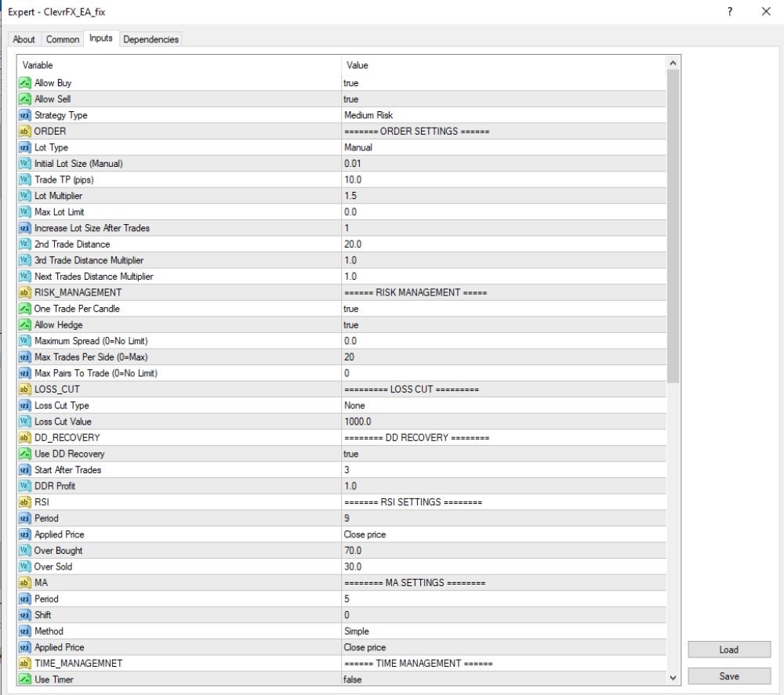784x695 pixels.
Task: Click the scrollbar up arrow
Action: tap(673, 63)
